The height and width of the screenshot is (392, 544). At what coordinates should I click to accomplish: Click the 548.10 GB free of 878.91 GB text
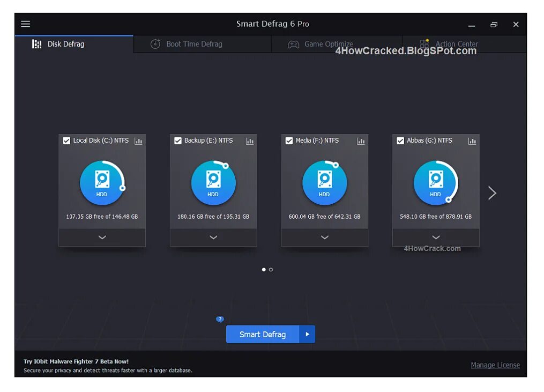tap(436, 217)
